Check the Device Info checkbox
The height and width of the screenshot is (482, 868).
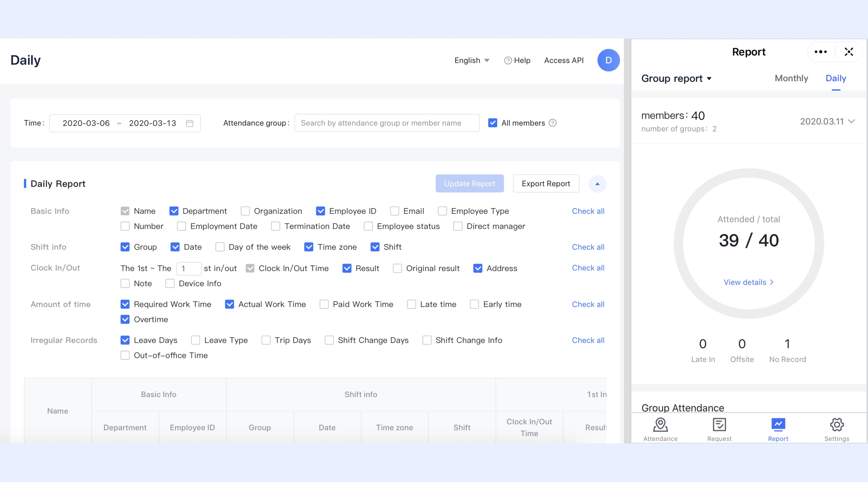click(x=170, y=284)
